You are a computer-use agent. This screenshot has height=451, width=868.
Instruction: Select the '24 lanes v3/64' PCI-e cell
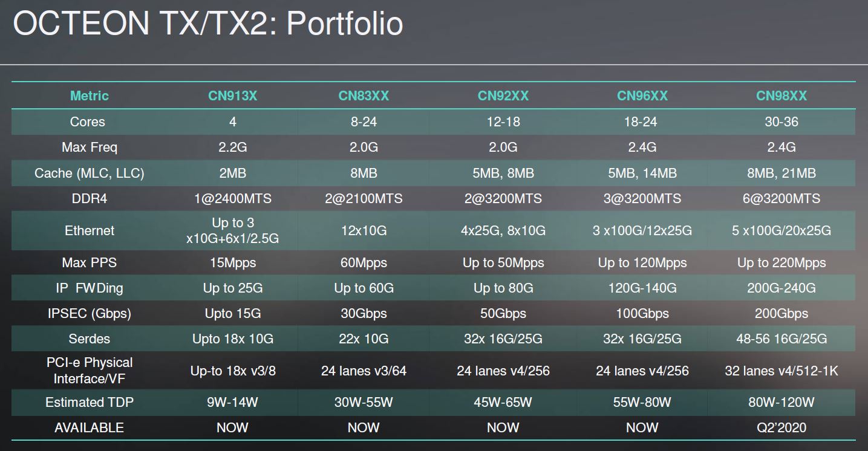click(x=364, y=371)
